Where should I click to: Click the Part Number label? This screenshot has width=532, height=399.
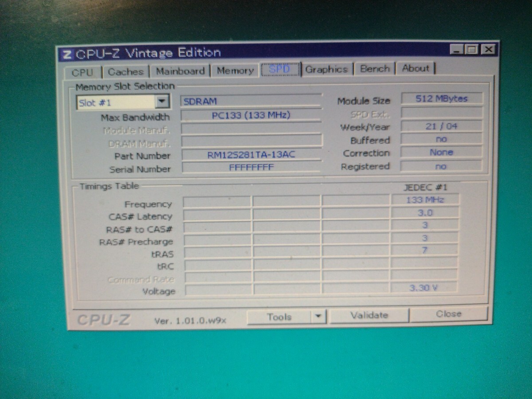point(142,156)
